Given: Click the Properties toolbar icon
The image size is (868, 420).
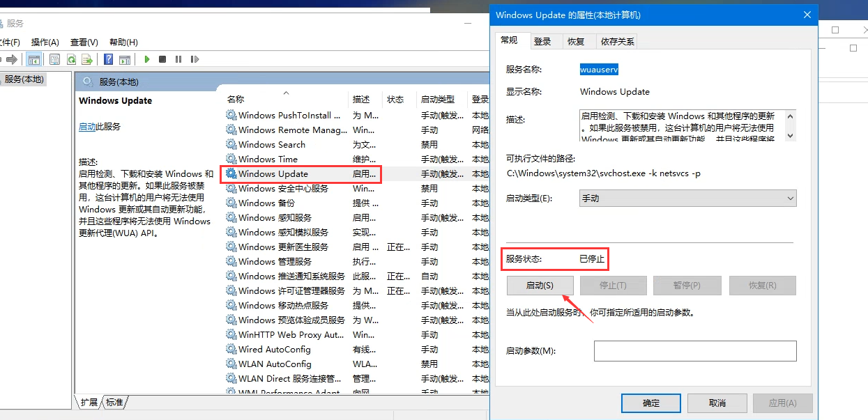Looking at the screenshot, I should tap(54, 60).
